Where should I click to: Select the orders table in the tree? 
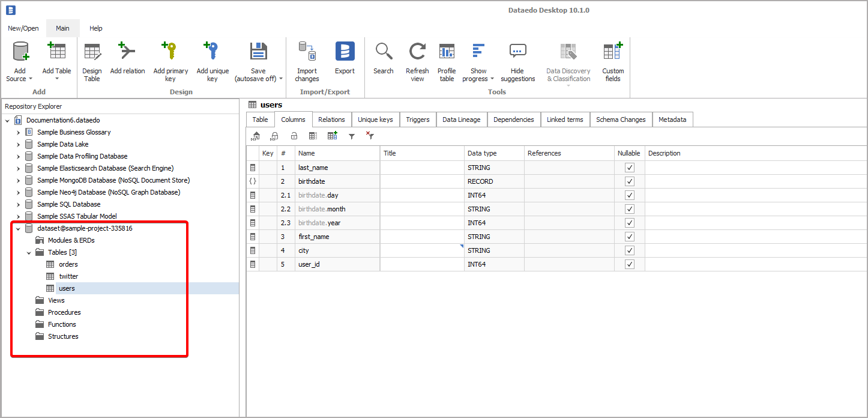click(x=68, y=264)
